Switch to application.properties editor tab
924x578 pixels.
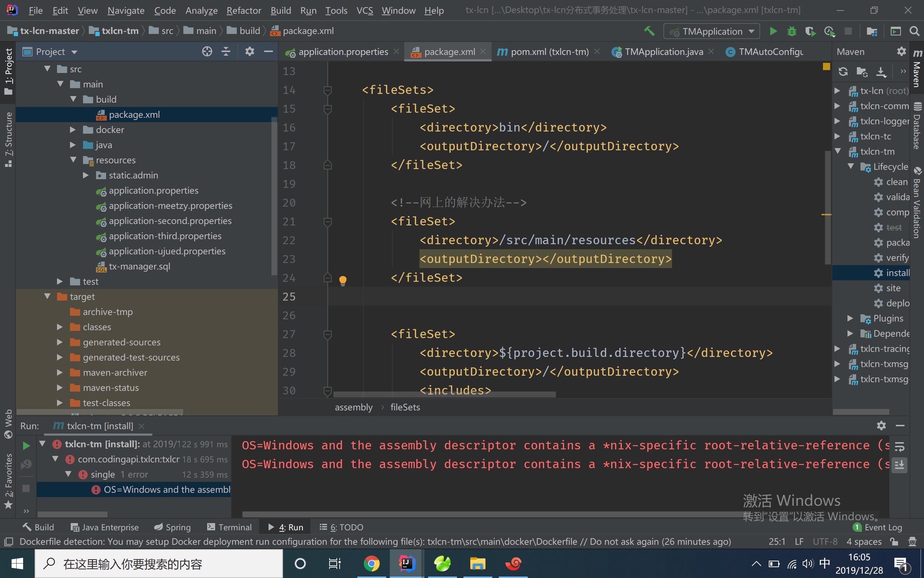[343, 52]
